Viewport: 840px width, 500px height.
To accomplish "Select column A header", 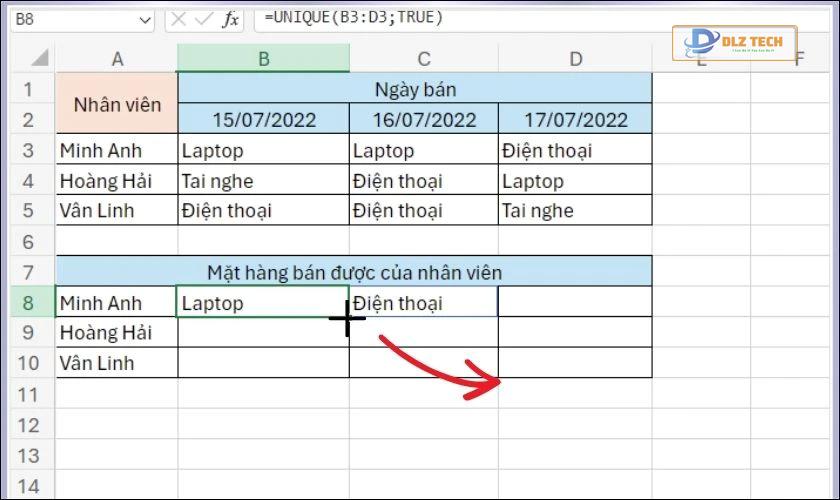I will (117, 58).
